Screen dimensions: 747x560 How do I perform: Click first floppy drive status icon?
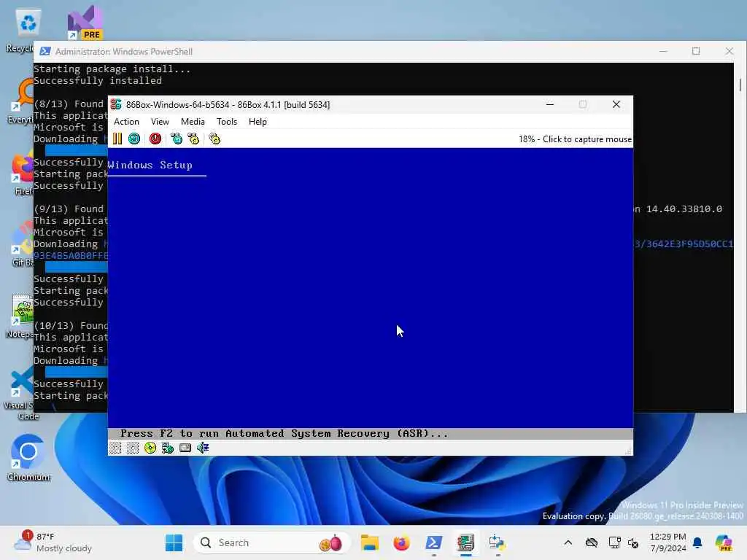[x=115, y=448]
